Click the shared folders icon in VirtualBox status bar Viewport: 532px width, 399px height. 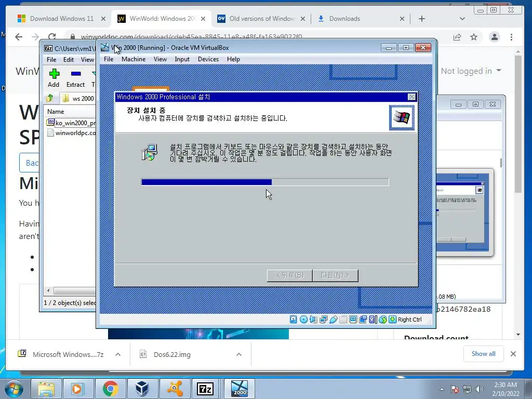[x=343, y=320]
